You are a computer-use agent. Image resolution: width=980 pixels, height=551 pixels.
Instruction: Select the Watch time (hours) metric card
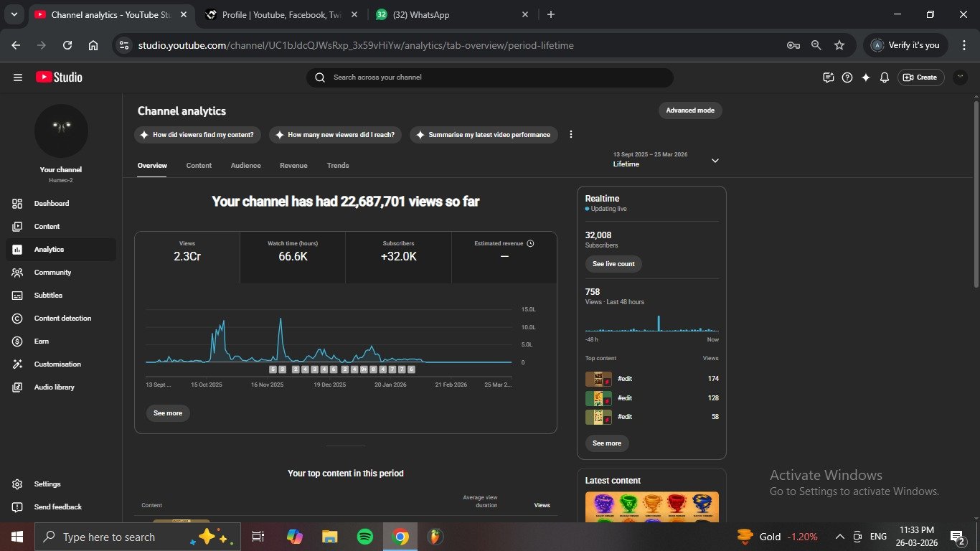293,257
